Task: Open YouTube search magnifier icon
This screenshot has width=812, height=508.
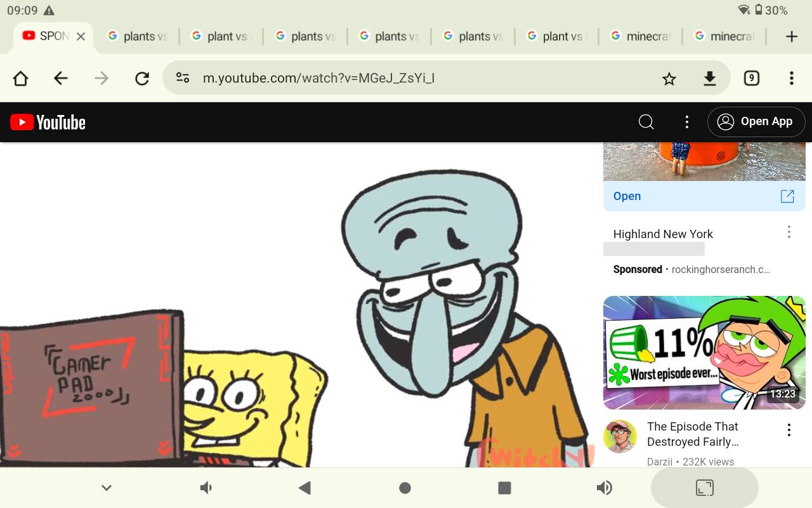Action: click(x=646, y=122)
